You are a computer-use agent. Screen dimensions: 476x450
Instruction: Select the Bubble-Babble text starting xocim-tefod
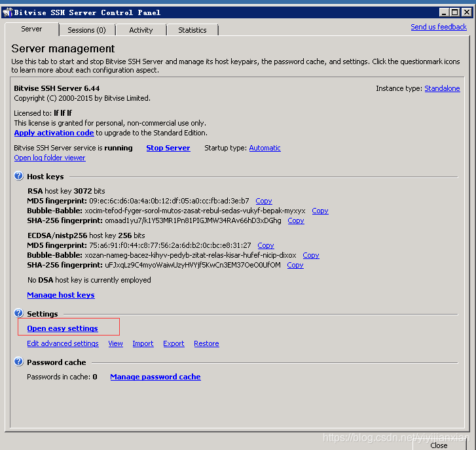click(195, 211)
